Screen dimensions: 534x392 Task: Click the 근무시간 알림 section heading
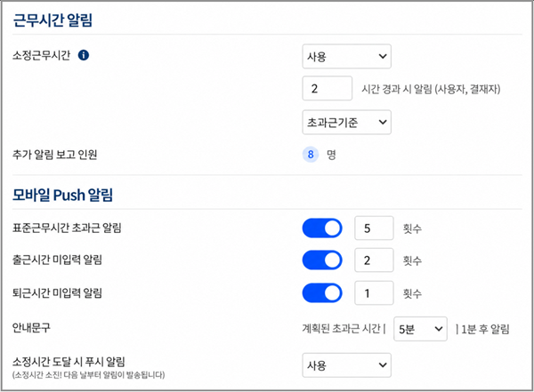[x=53, y=20]
